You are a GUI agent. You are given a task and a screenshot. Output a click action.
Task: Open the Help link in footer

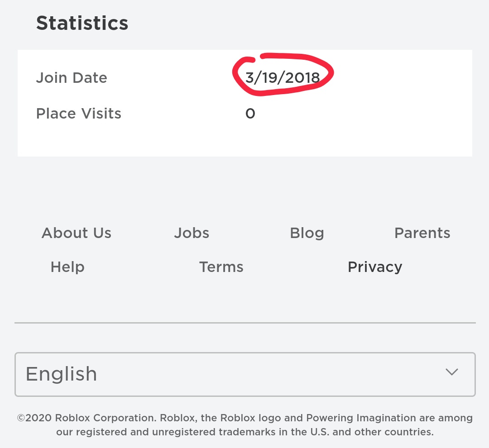tap(67, 267)
